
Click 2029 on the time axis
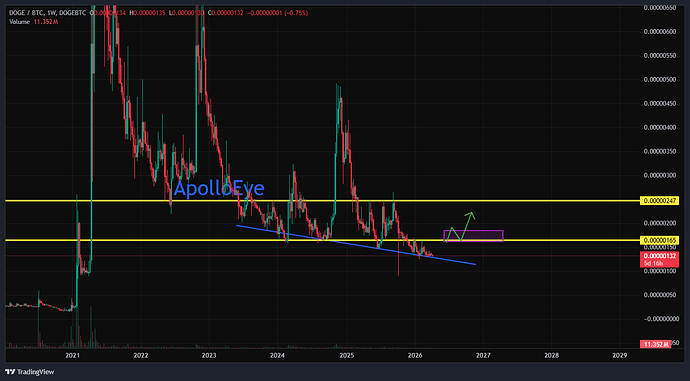tap(620, 355)
